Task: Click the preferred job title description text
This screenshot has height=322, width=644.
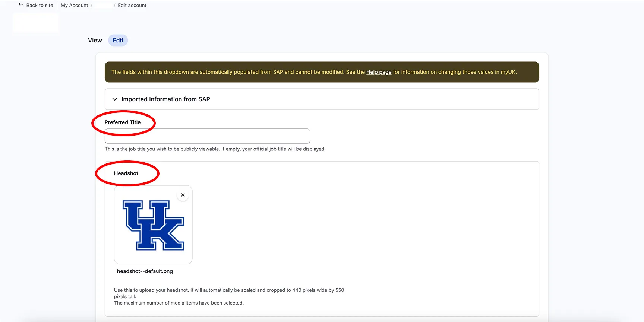Action: tap(215, 149)
